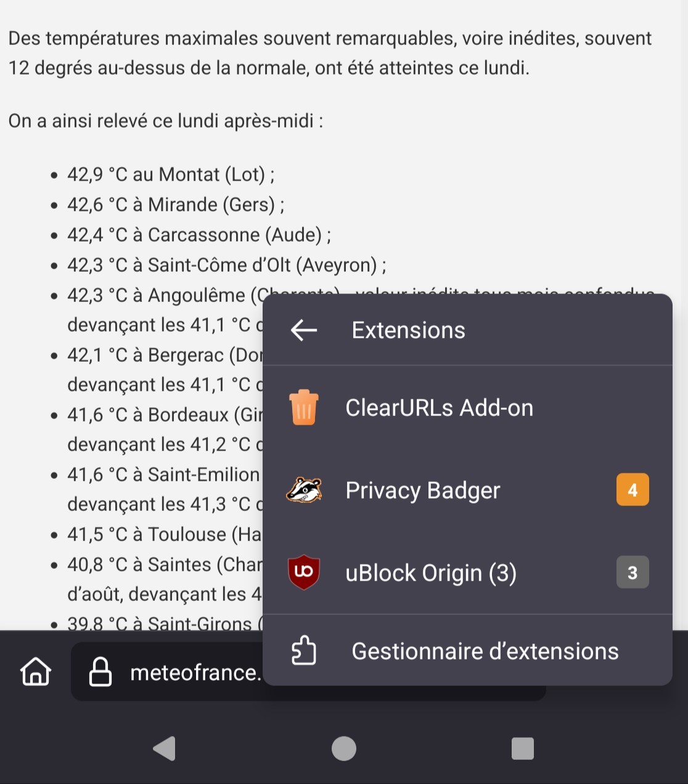Tap the meteofrance address bar
This screenshot has height=784, width=688.
pyautogui.click(x=308, y=672)
